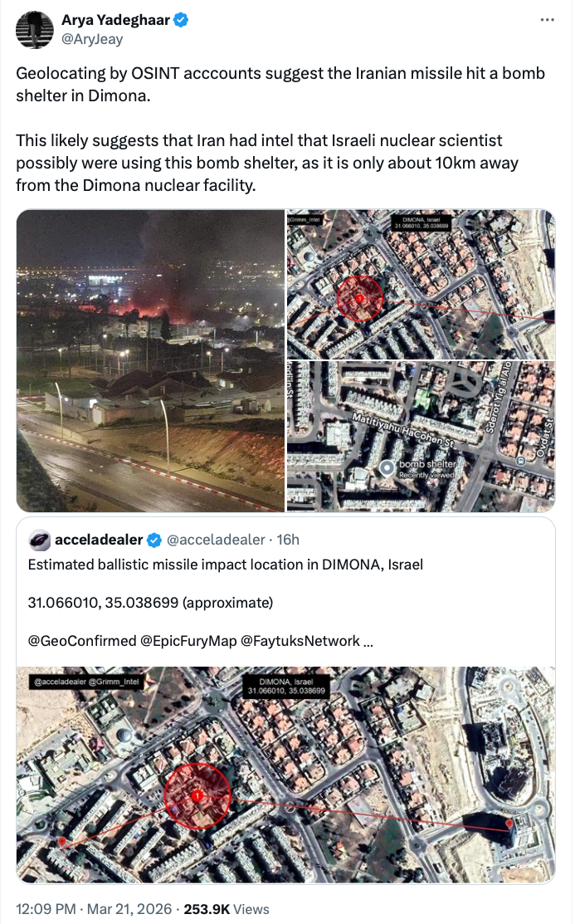Image resolution: width=575 pixels, height=924 pixels.
Task: Open quoted tweet via 'Estimated ballistic missile' text
Action: 225,565
